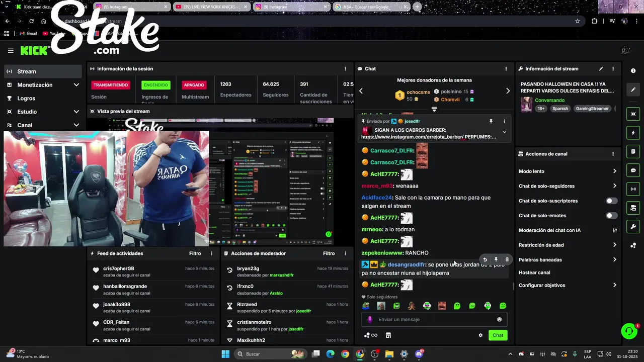The width and height of the screenshot is (644, 362).
Task: Click the channel points infinity icon
Action: (371, 335)
